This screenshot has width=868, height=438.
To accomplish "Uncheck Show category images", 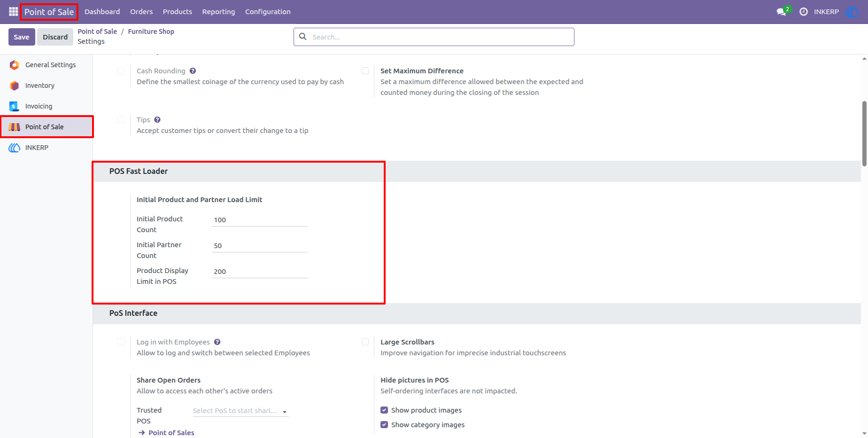I will (384, 425).
